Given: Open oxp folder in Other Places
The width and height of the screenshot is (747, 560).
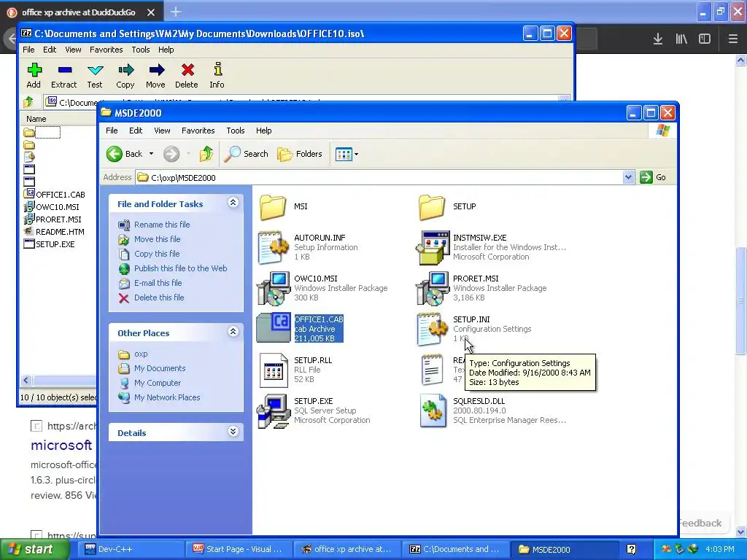Looking at the screenshot, I should pyautogui.click(x=141, y=354).
